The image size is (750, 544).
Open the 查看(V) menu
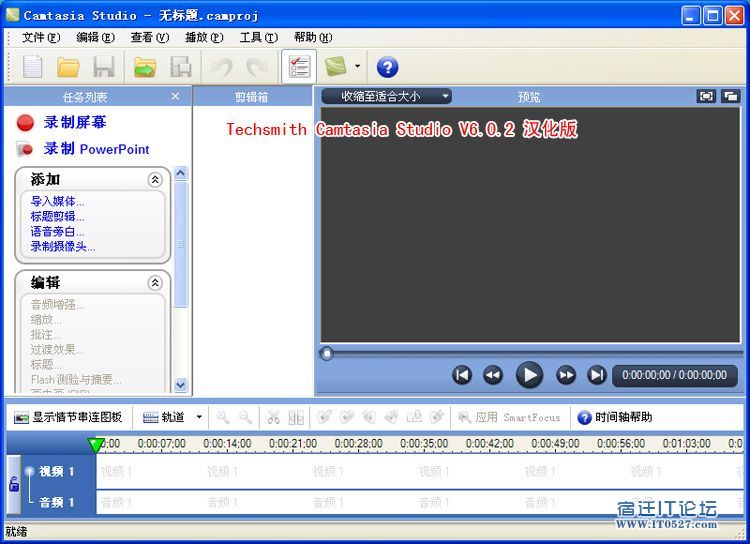(x=150, y=37)
